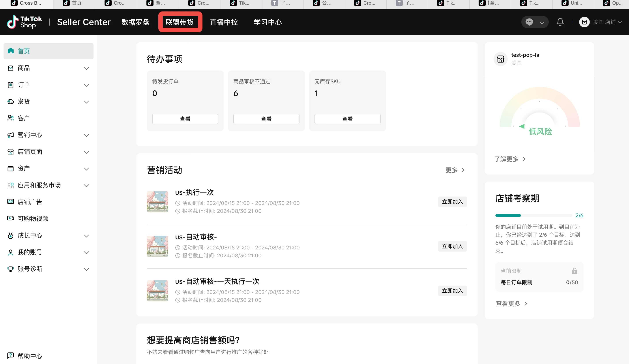
Task: Click the lock icon next to 当前限制
Action: click(575, 271)
